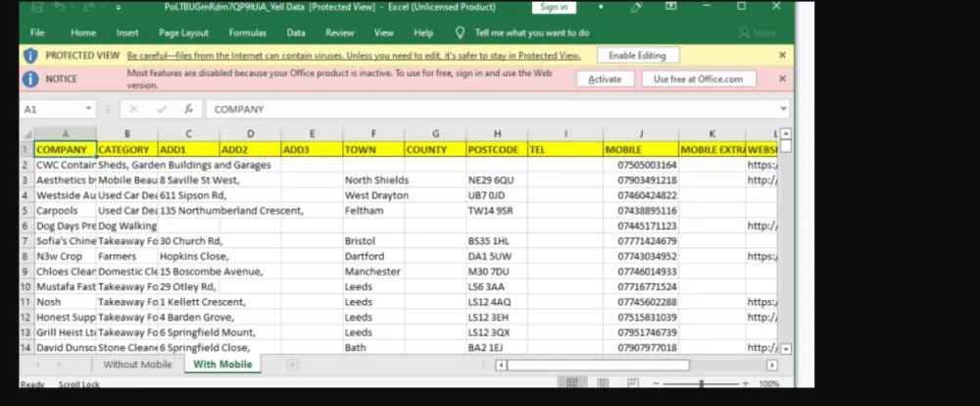Open the Customize Quick Access Toolbar dropdown
Screen dimensions: 980x406
[x=119, y=8]
